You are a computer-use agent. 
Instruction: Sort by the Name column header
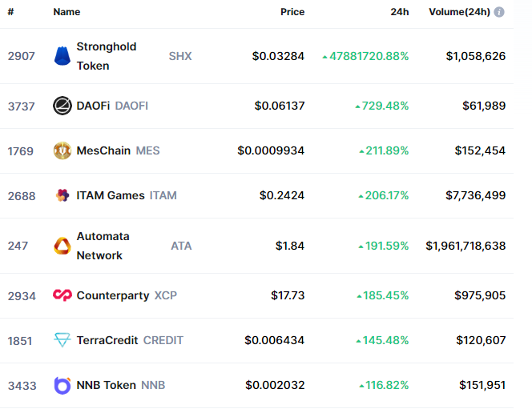pos(66,12)
